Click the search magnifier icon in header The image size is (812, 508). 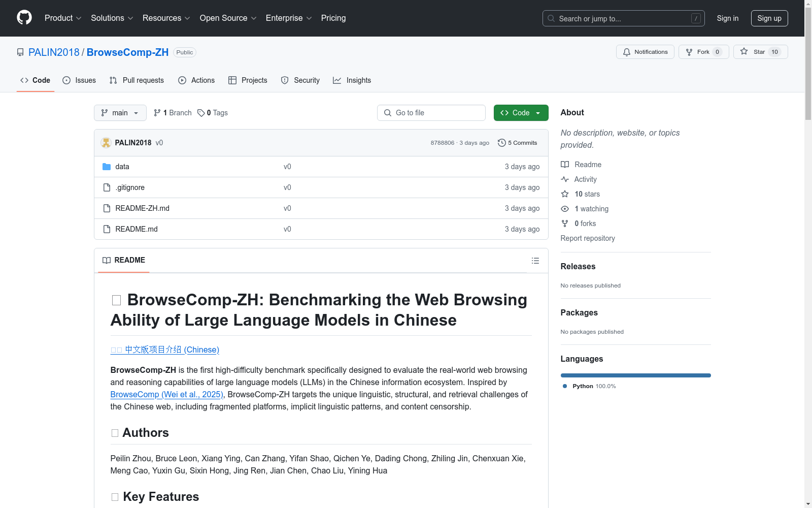pos(551,18)
